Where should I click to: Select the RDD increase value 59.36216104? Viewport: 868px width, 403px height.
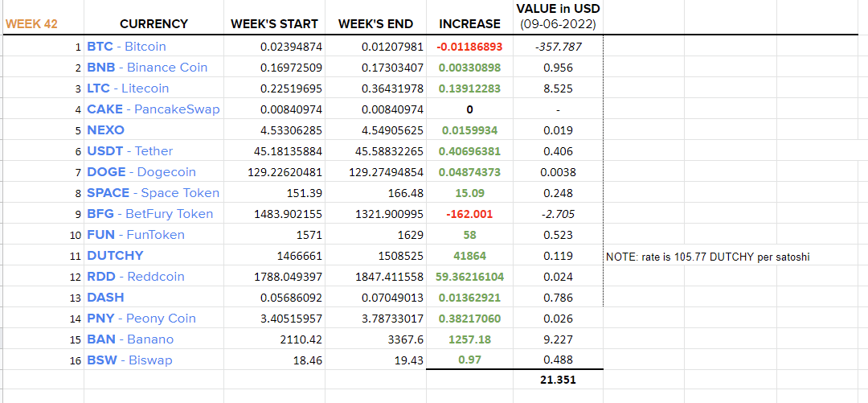tap(469, 277)
